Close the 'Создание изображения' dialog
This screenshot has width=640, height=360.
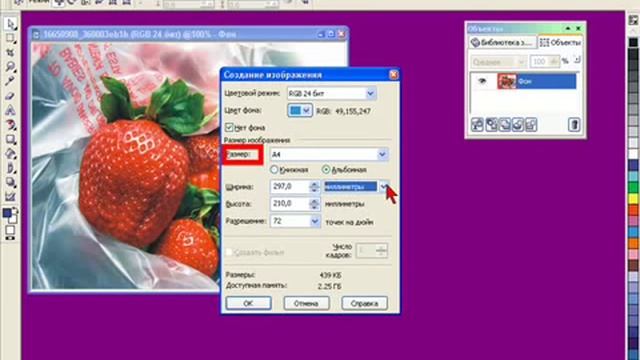coord(393,75)
